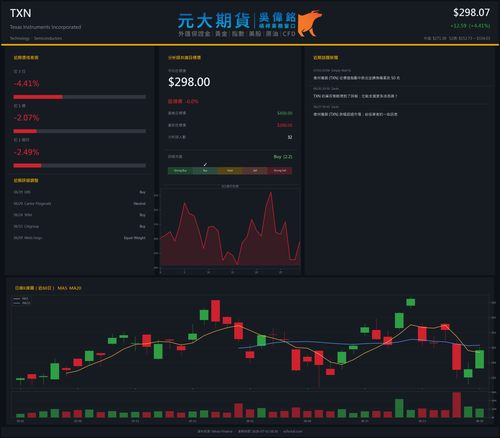Open the 06/27 Zacks news headline
500x438 pixels.
pyautogui.click(x=355, y=114)
